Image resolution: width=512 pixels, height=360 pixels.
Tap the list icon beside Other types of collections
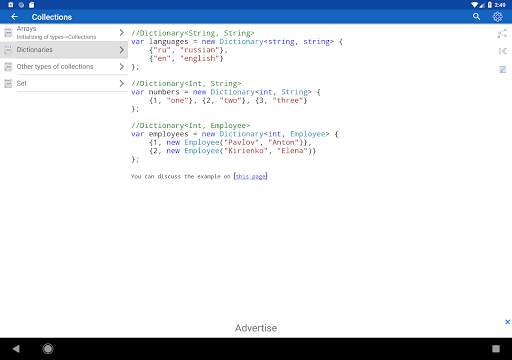point(8,67)
